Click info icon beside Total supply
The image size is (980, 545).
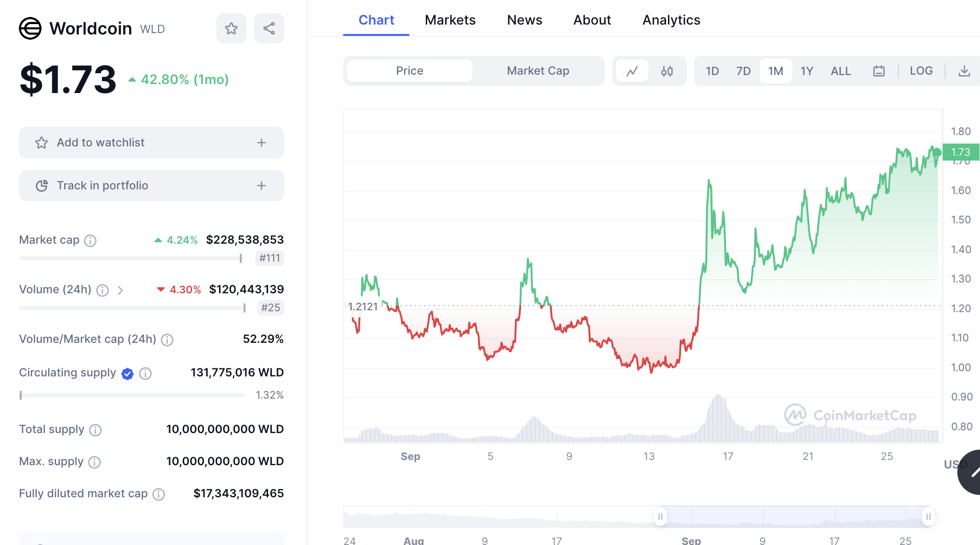pyautogui.click(x=95, y=430)
